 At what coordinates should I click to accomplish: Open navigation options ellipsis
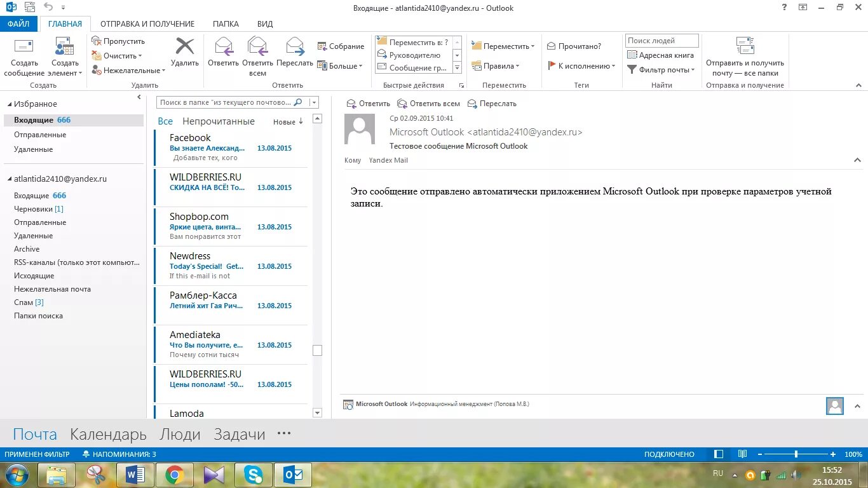tap(284, 433)
